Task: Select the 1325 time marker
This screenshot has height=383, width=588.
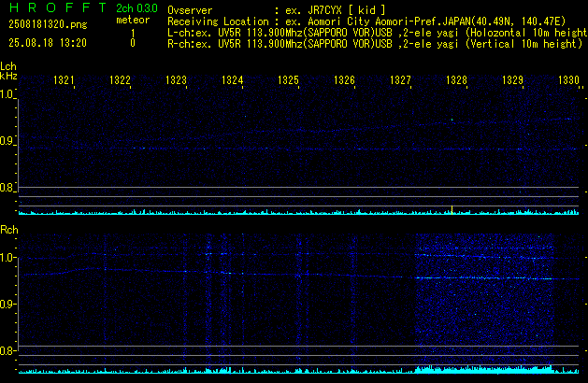Action: (x=288, y=80)
